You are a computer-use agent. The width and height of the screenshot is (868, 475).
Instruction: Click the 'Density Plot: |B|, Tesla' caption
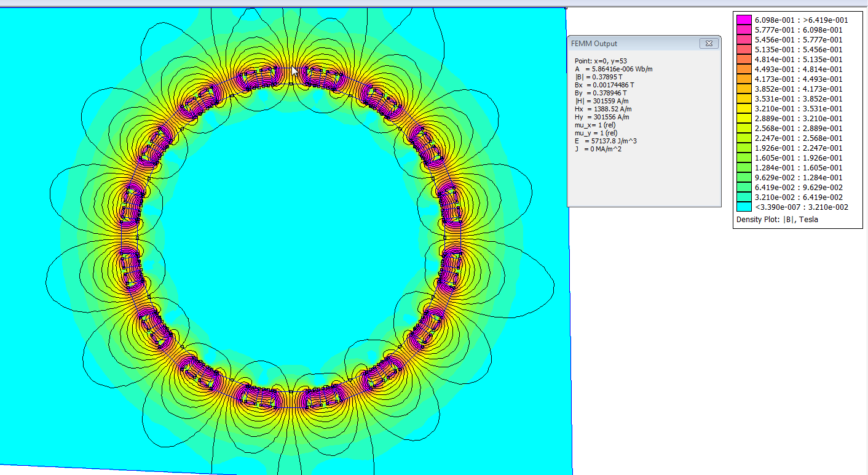click(x=777, y=219)
